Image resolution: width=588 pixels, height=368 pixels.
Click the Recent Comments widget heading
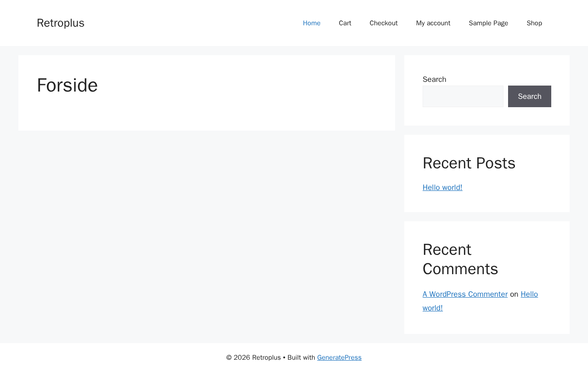[460, 259]
